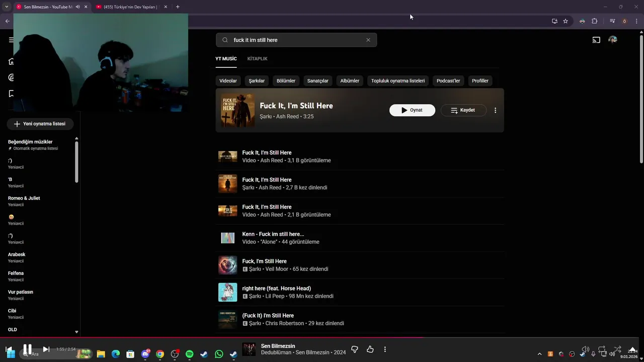This screenshot has width=644, height=362.
Task: Click the install app icon in address bar
Action: click(554, 21)
